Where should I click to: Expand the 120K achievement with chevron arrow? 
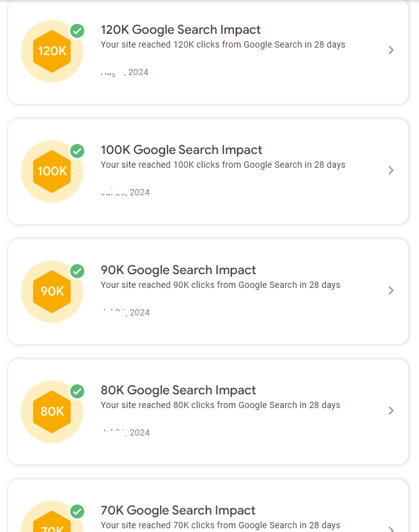coord(391,50)
